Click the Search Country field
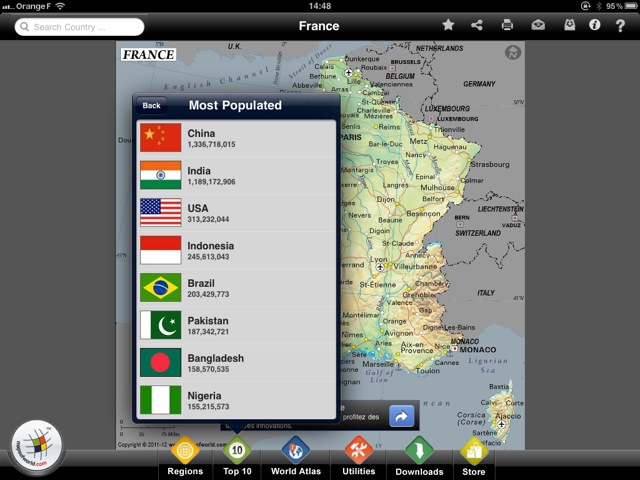This screenshot has width=640, height=480. pos(80,27)
